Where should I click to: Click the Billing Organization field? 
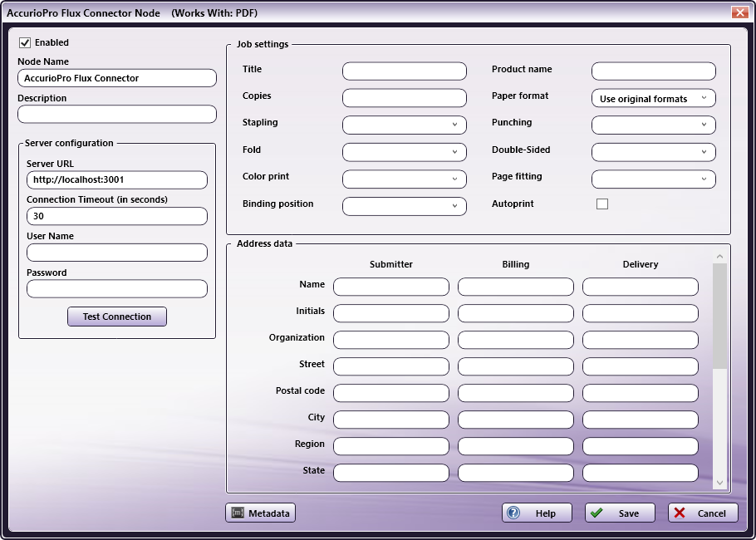click(516, 340)
